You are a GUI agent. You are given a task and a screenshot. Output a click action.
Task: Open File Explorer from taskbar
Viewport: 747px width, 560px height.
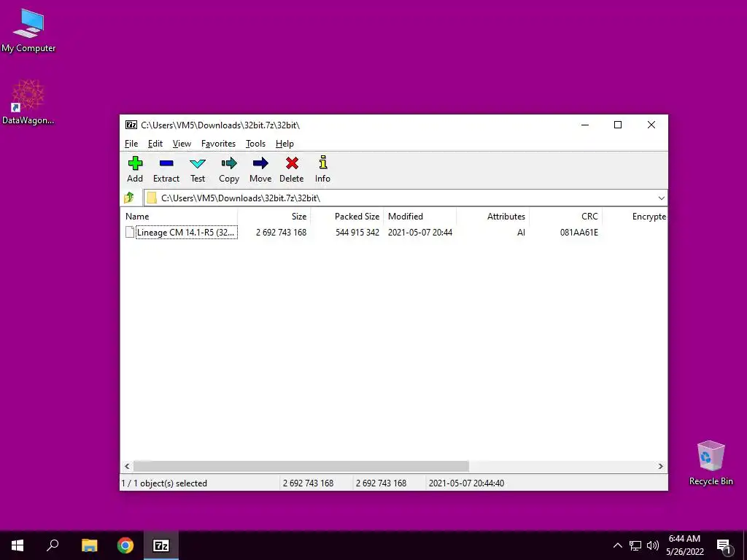point(89,545)
